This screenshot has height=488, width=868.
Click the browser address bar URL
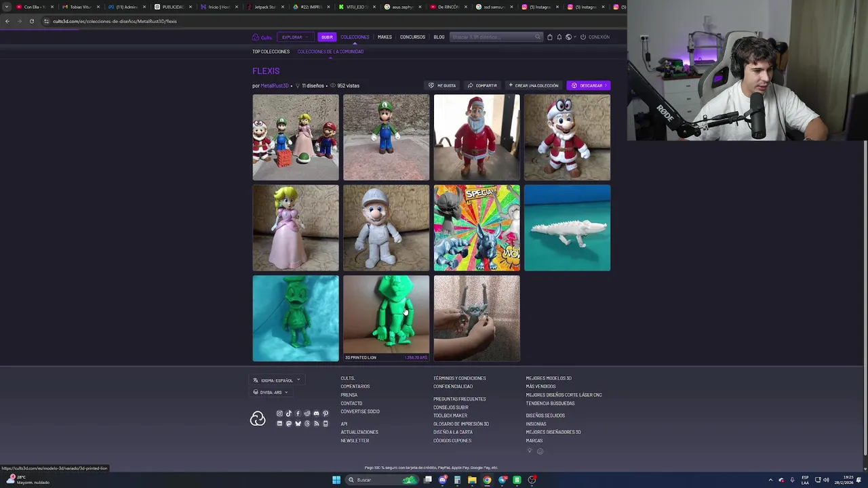[x=115, y=21]
